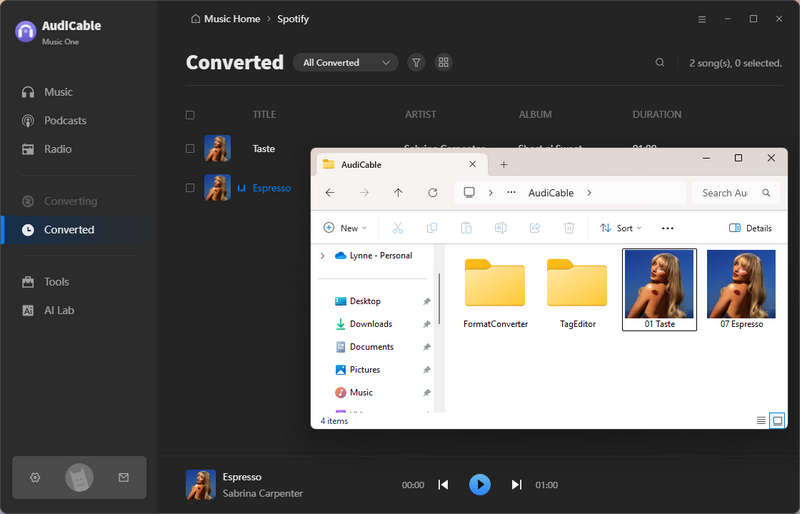Image resolution: width=800 pixels, height=514 pixels.
Task: Skip to the next track
Action: (x=516, y=484)
